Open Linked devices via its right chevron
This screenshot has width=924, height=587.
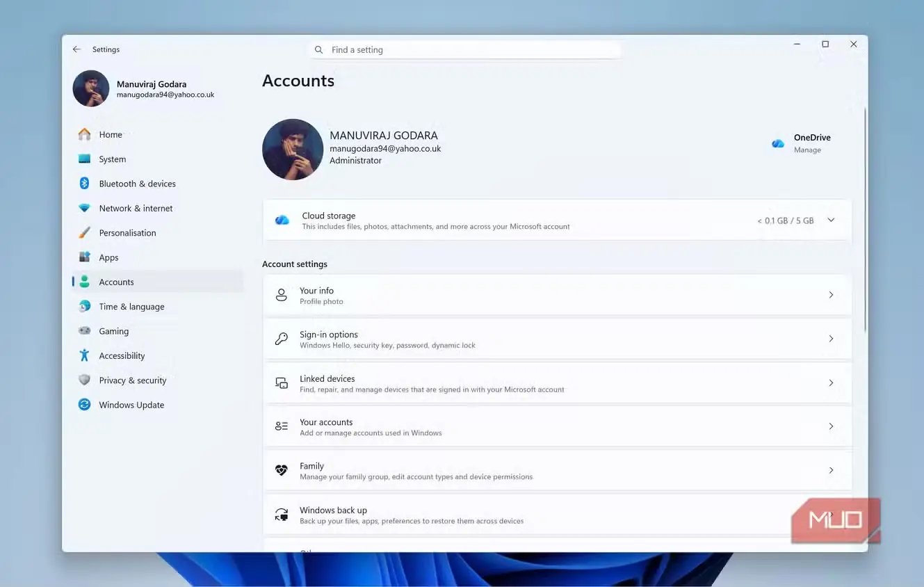(x=831, y=383)
